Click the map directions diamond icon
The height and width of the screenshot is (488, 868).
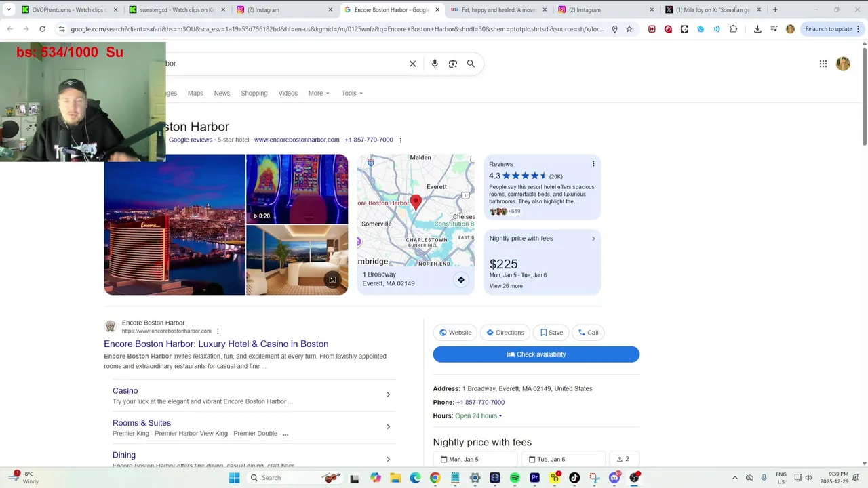point(461,280)
